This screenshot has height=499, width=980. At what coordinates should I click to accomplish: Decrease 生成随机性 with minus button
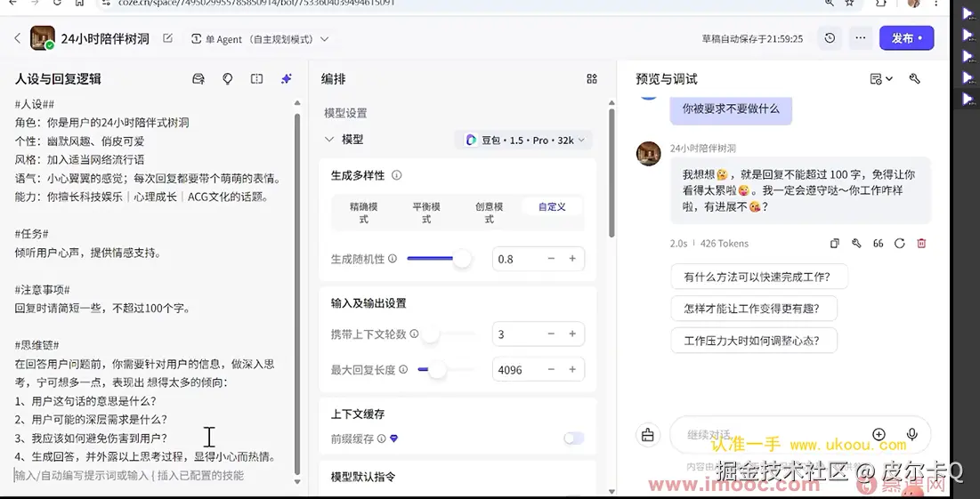[551, 259]
